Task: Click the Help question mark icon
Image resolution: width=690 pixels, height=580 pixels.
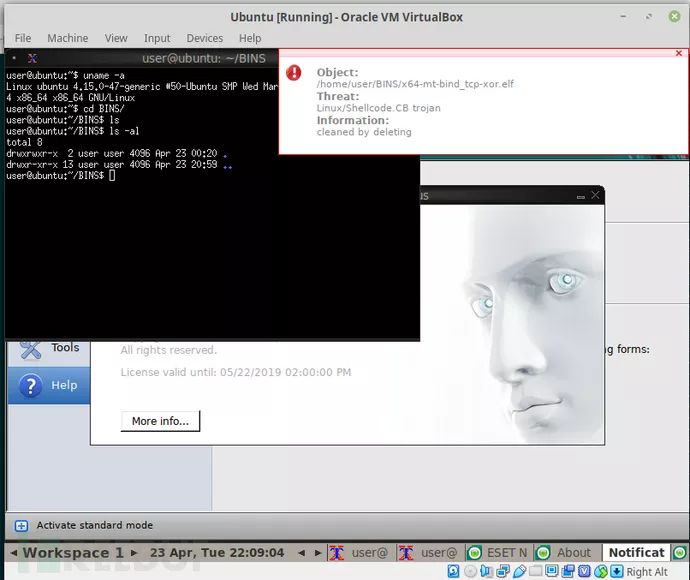Action: click(x=31, y=385)
